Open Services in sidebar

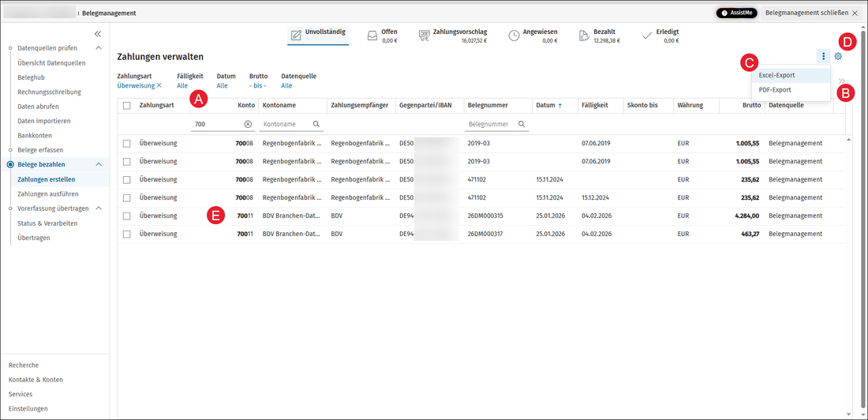coord(21,394)
